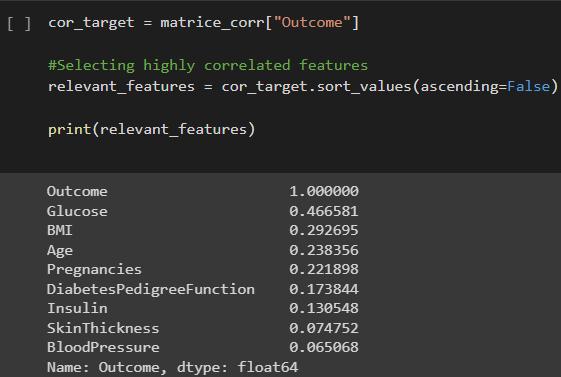Image resolution: width=561 pixels, height=377 pixels.
Task: Click the Outcome value 1.000000
Action: 324,191
